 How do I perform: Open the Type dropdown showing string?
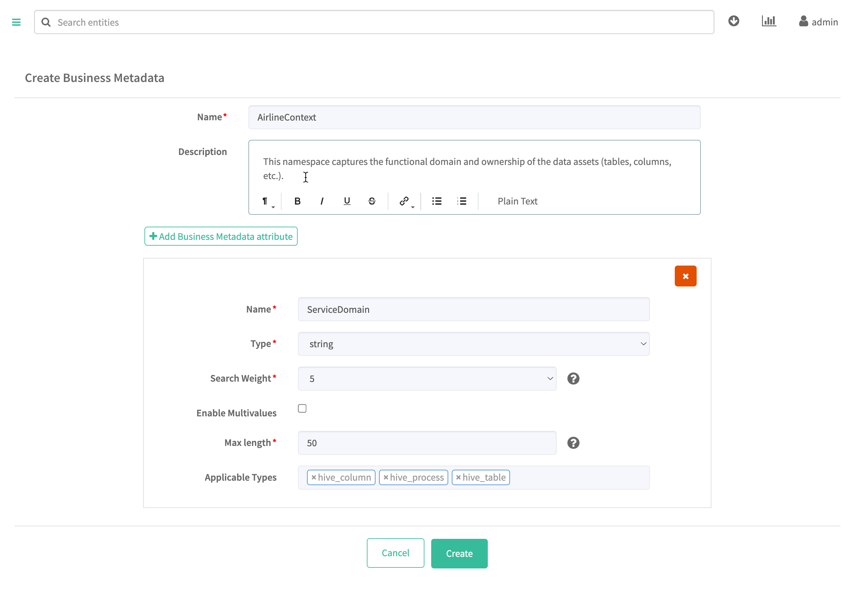473,344
